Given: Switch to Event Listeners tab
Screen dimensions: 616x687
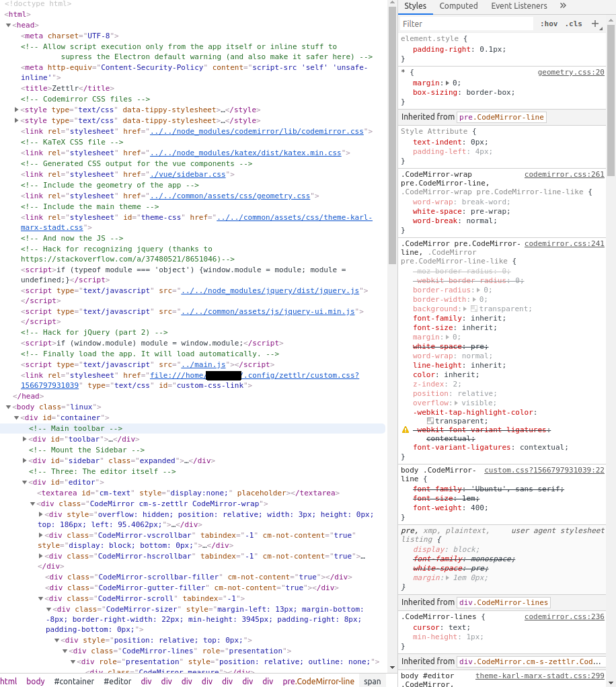Looking at the screenshot, I should pyautogui.click(x=518, y=6).
